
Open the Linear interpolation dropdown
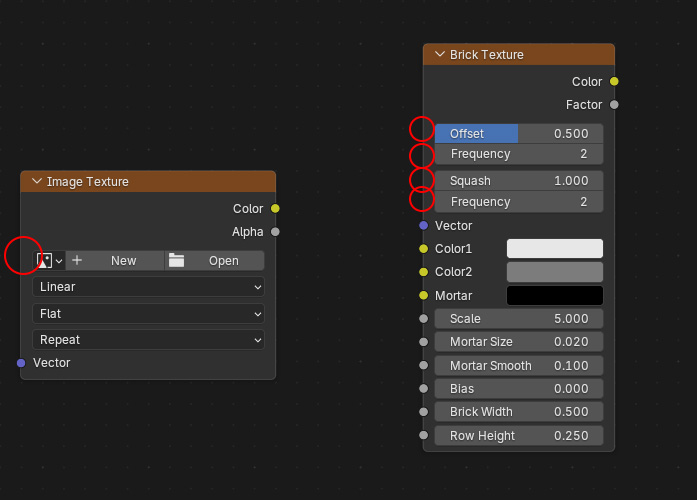148,287
